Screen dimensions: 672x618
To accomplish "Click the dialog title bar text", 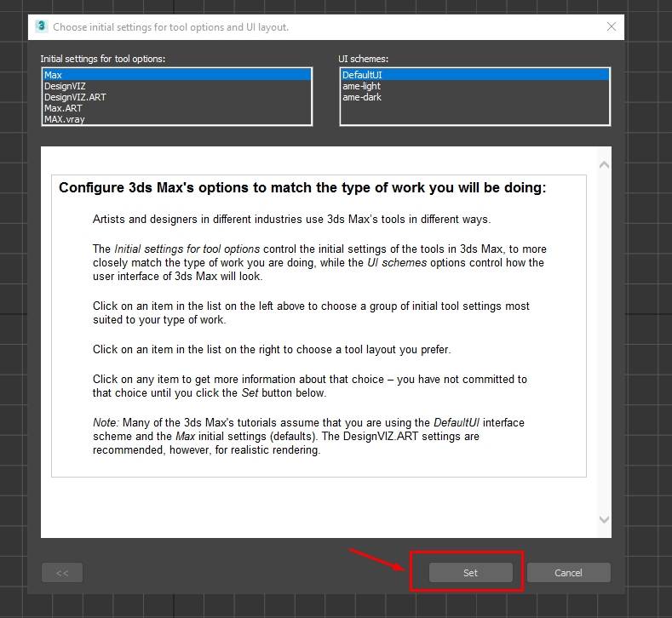I will (170, 27).
